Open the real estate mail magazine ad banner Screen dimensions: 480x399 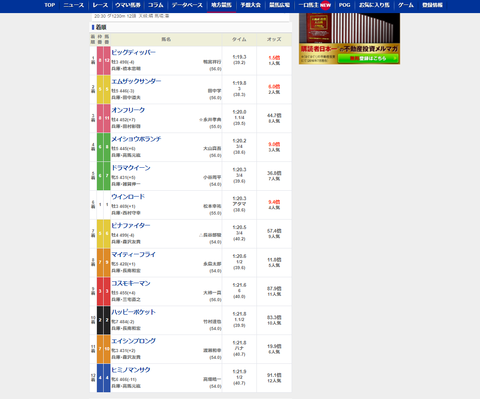coord(349,38)
